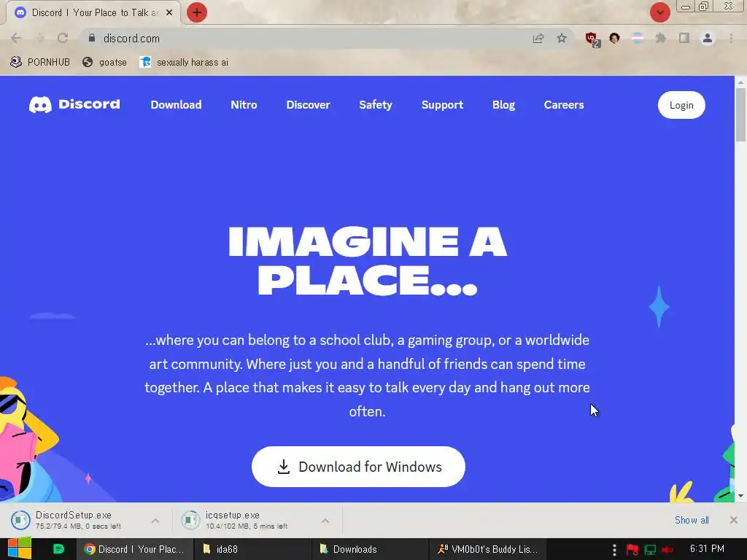Share this page from address bar
747x560 pixels.
click(x=538, y=38)
